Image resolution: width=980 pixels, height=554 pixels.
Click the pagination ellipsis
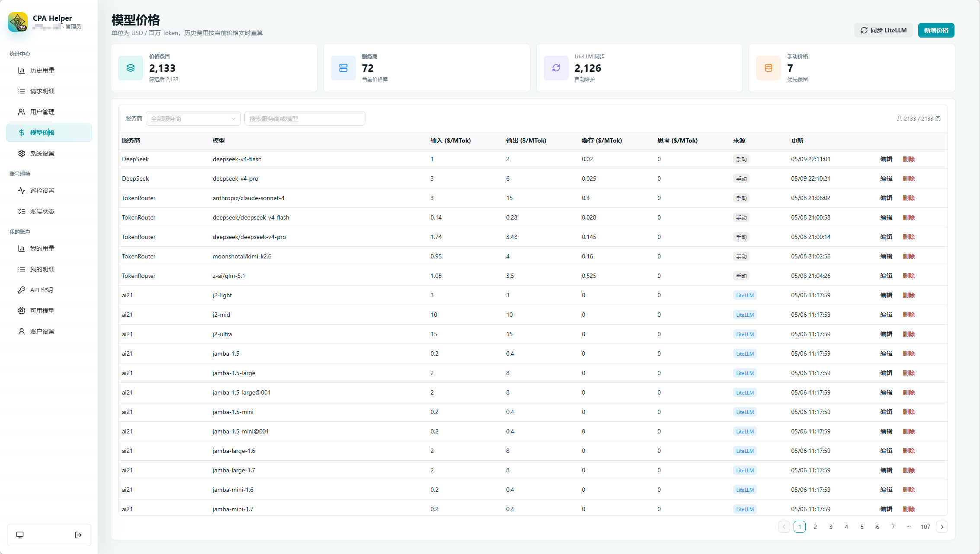(x=909, y=527)
